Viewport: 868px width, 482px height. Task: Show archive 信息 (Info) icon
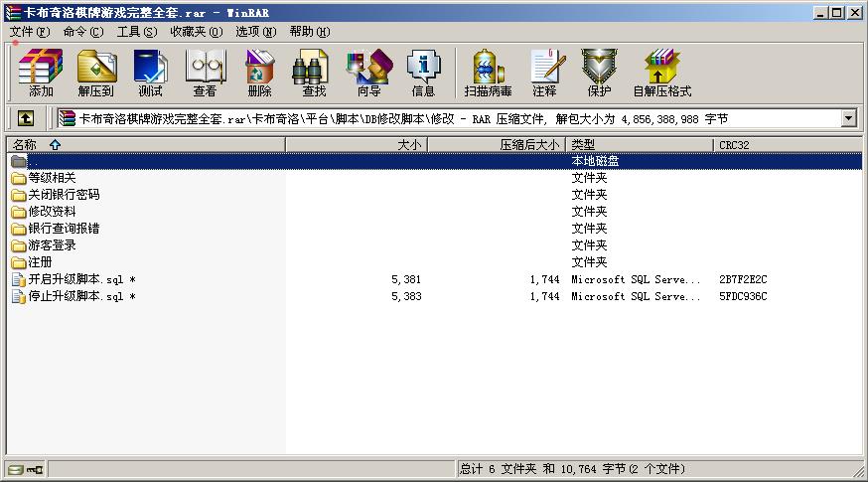coord(423,74)
